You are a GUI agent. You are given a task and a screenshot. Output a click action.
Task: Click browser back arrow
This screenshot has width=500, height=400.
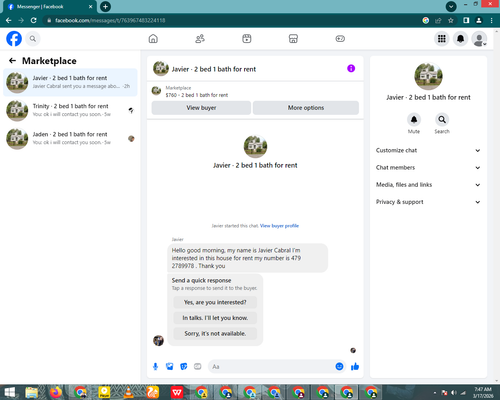pos(9,20)
